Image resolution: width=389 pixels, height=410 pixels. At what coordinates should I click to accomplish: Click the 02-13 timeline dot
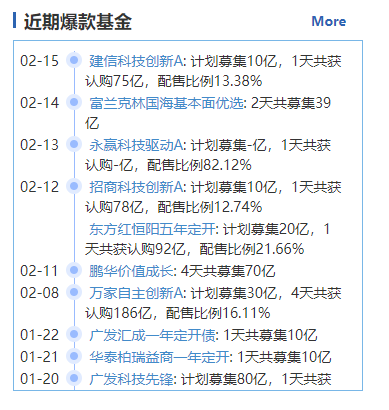coord(74,144)
